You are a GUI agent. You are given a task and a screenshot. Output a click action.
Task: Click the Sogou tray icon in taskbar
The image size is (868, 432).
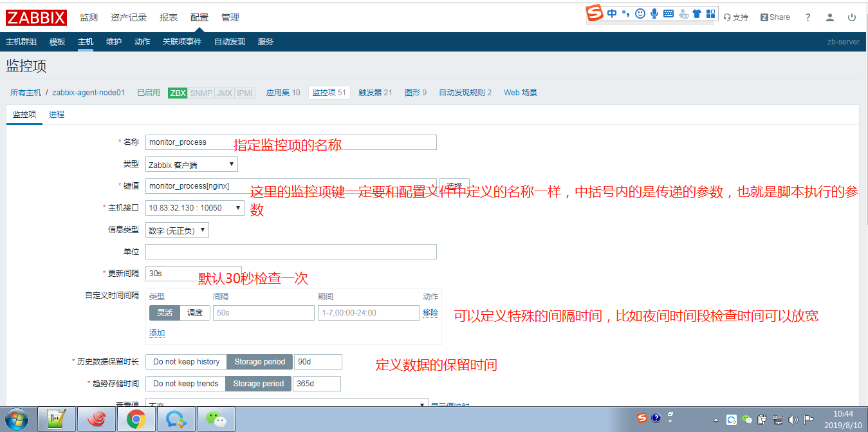[642, 417]
